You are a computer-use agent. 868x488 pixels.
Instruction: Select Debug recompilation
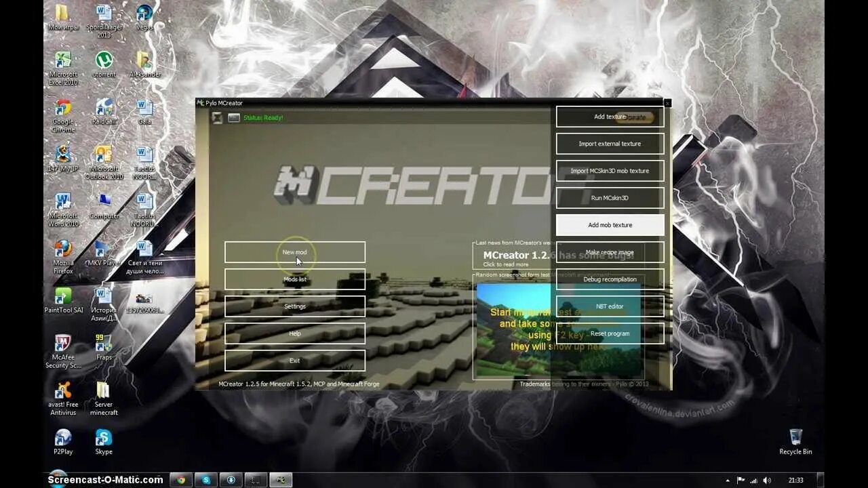coord(610,279)
